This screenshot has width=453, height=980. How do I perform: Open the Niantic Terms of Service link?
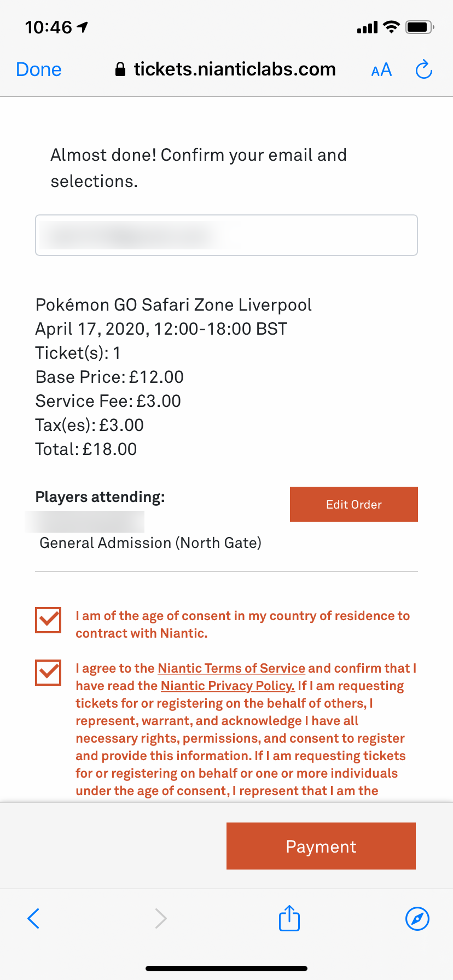click(231, 668)
